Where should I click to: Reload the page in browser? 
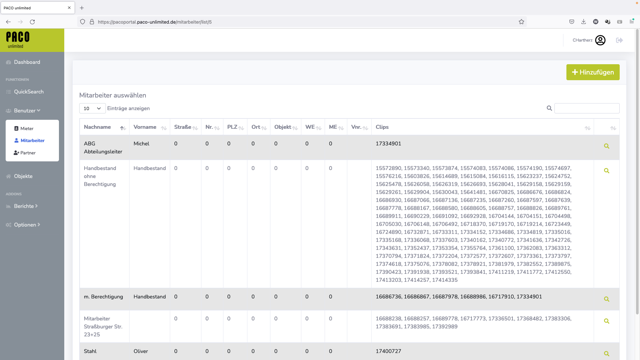pos(32,22)
